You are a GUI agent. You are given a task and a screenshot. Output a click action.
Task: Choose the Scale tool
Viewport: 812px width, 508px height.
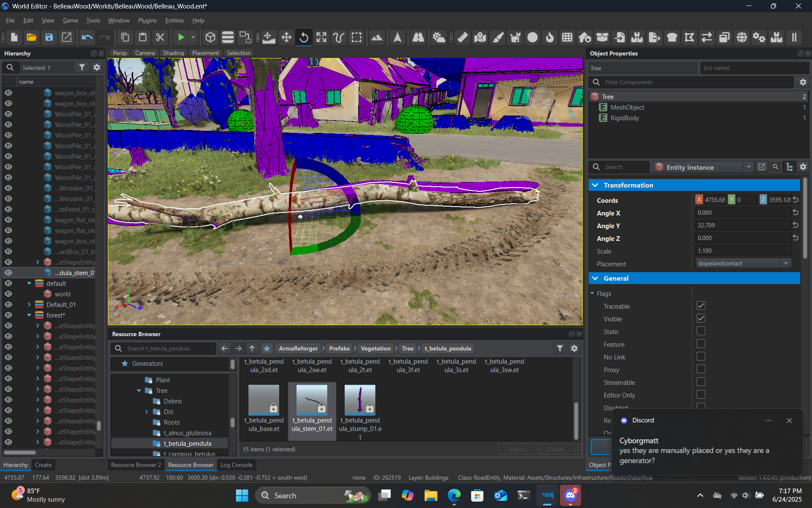pyautogui.click(x=321, y=37)
